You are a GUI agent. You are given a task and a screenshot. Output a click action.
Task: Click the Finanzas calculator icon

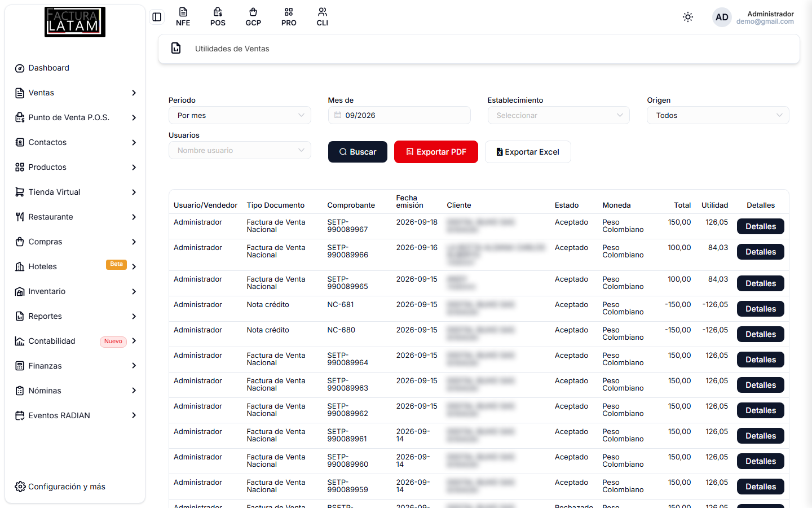20,366
